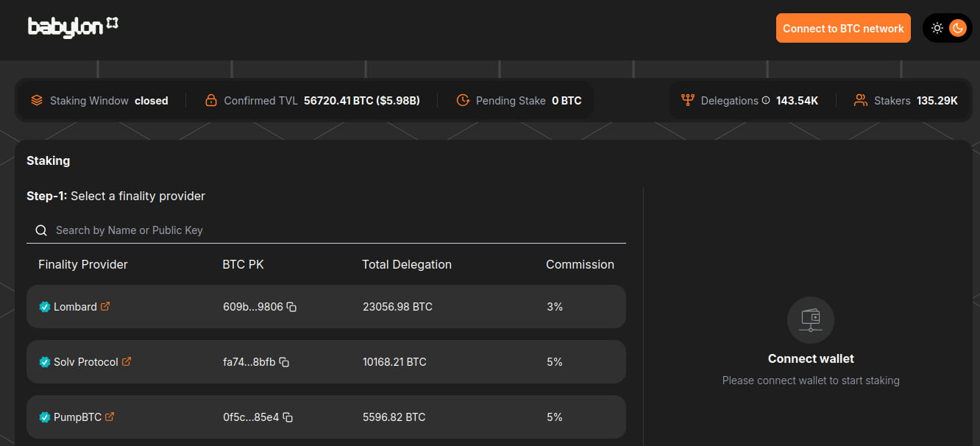Click the lock icon beside Confirmed TVL

[210, 100]
